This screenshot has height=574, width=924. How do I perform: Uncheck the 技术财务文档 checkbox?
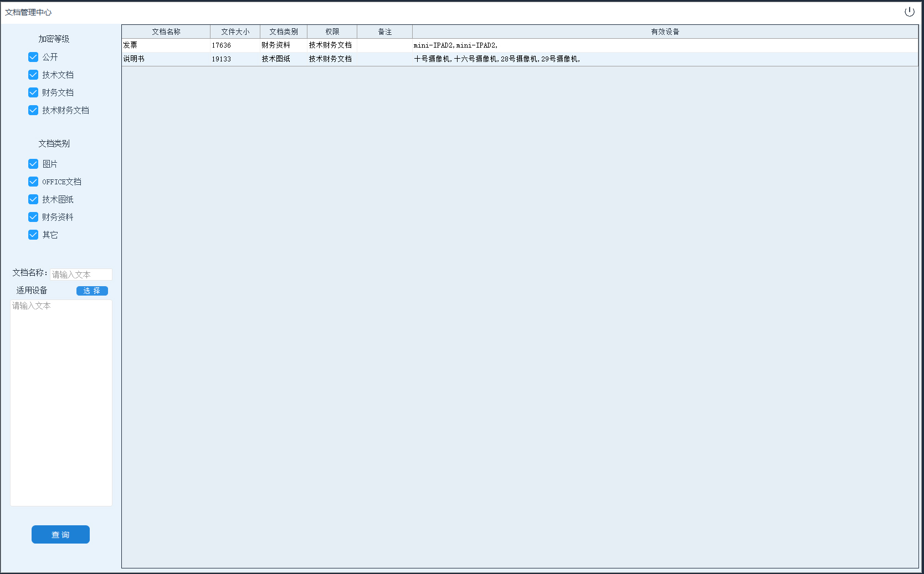[x=33, y=110]
